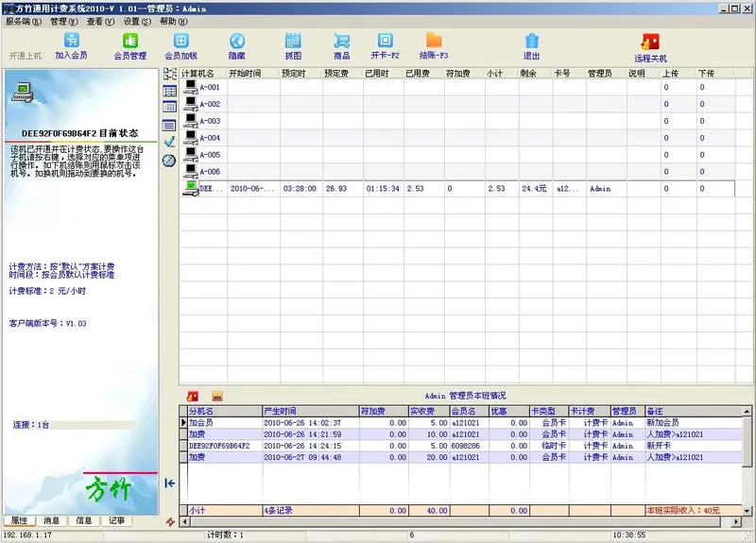
Task: Select computer A-003 in the list
Action: 209,121
